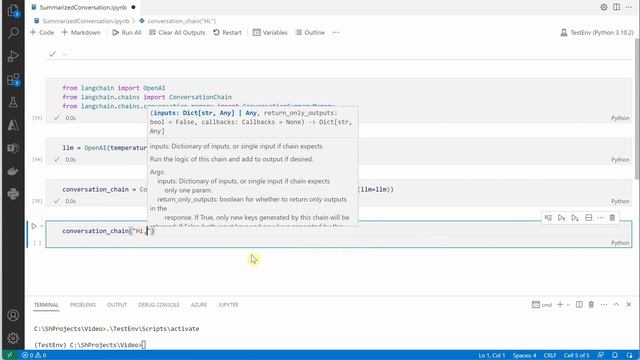640x360 pixels.
Task: Select kernel TestEnv (Python 3.10.2)
Action: pos(597,32)
